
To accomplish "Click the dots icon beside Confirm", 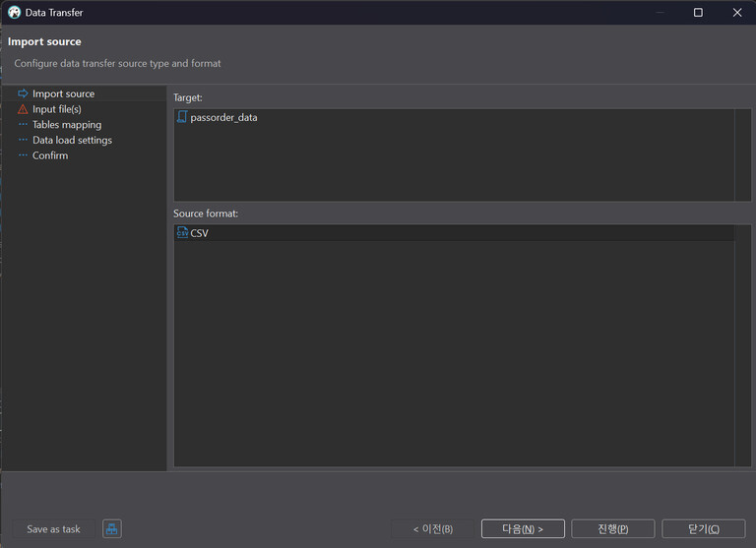I will point(23,155).
